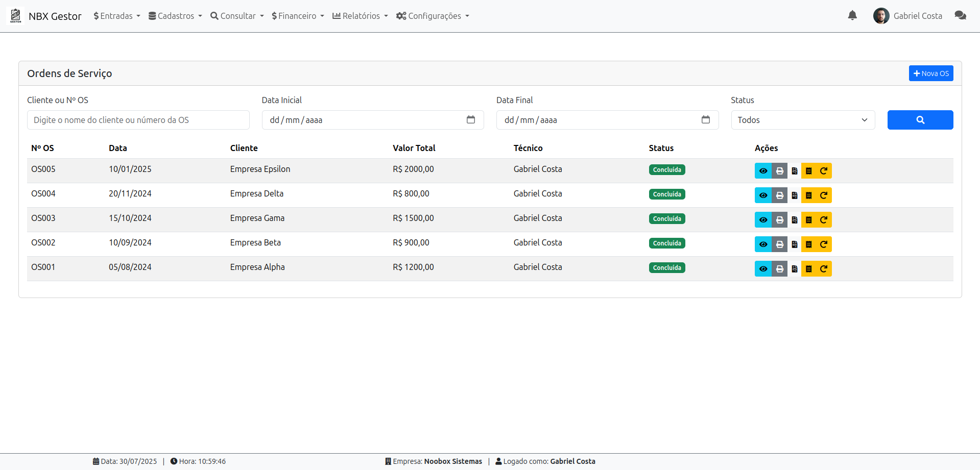Click the print icon for OS005
The image size is (980, 470).
[779, 171]
